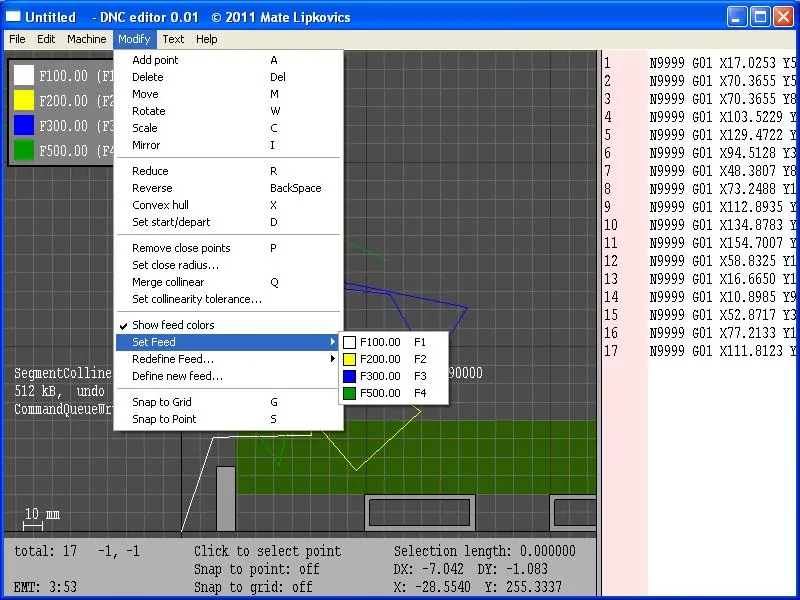Open the Machine menu

tap(87, 39)
